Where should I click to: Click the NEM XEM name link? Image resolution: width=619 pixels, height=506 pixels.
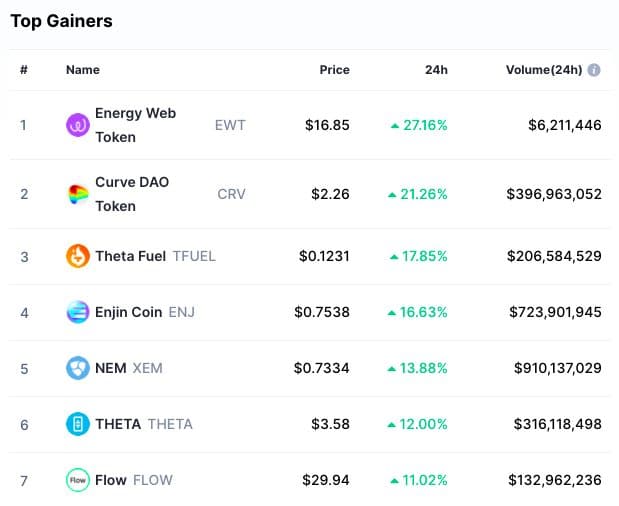point(111,368)
